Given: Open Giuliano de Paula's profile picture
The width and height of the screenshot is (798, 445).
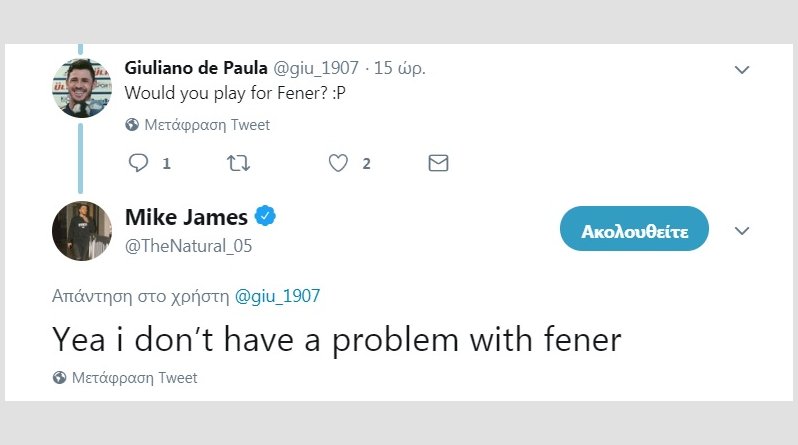Looking at the screenshot, I should [81, 87].
